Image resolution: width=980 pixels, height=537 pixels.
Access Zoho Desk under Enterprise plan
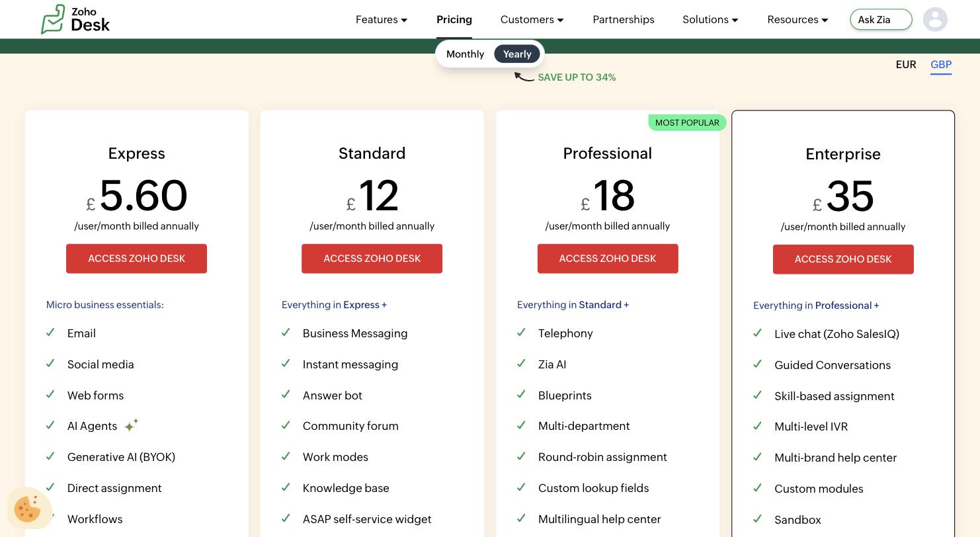click(x=843, y=259)
